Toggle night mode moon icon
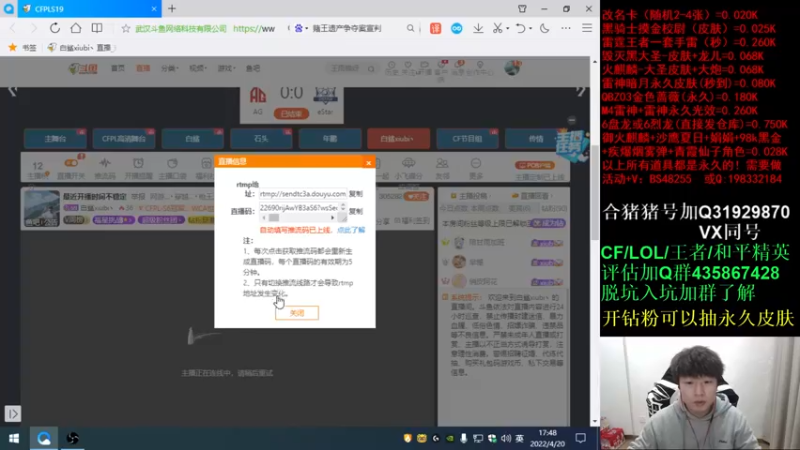The width and height of the screenshot is (800, 450). (x=545, y=29)
